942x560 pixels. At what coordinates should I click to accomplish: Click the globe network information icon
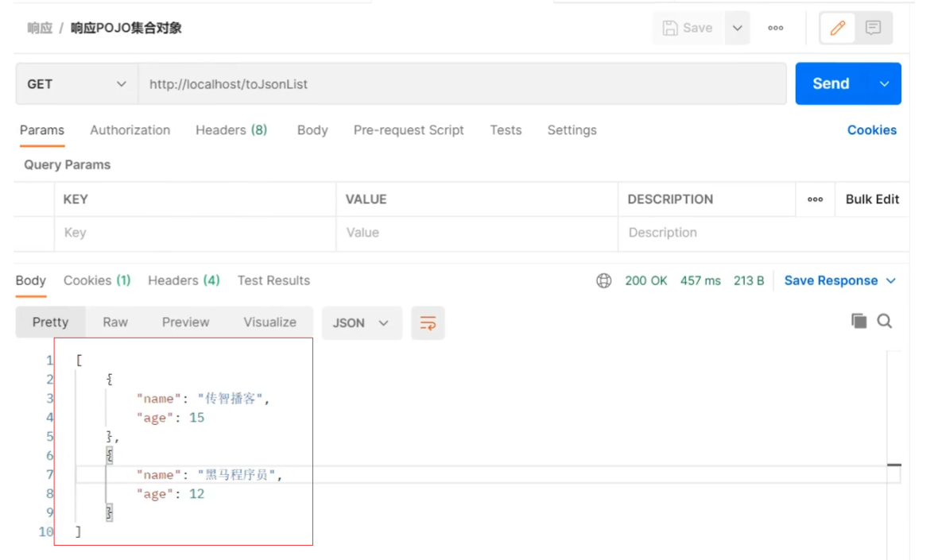click(604, 281)
